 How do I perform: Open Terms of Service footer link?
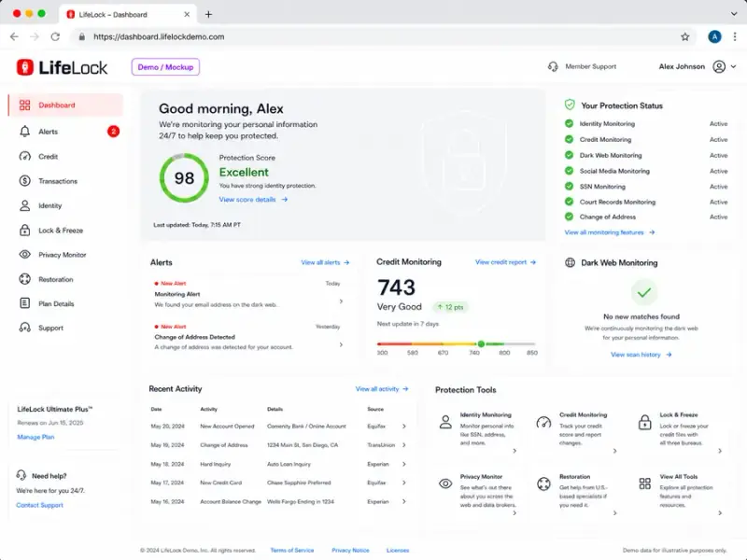[x=292, y=550]
